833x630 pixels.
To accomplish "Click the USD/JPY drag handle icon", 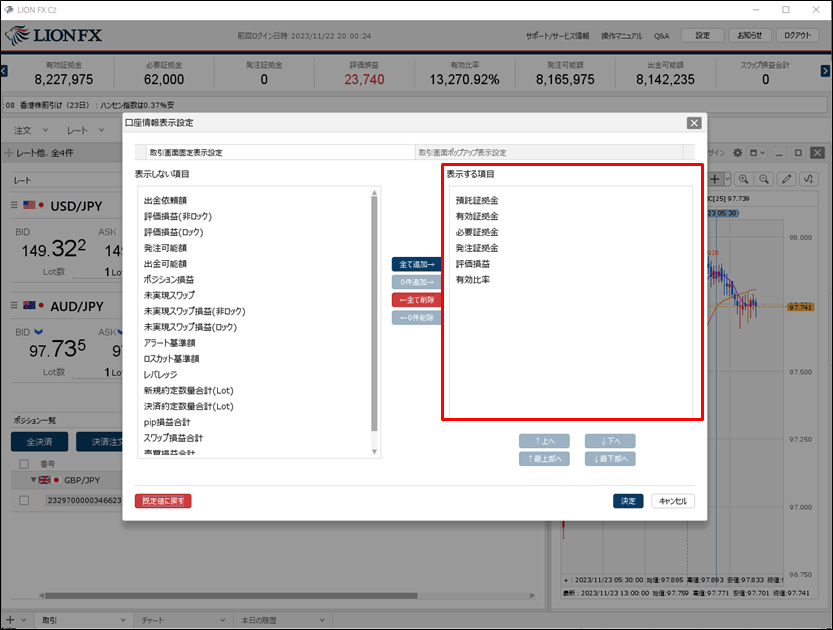I will (14, 205).
